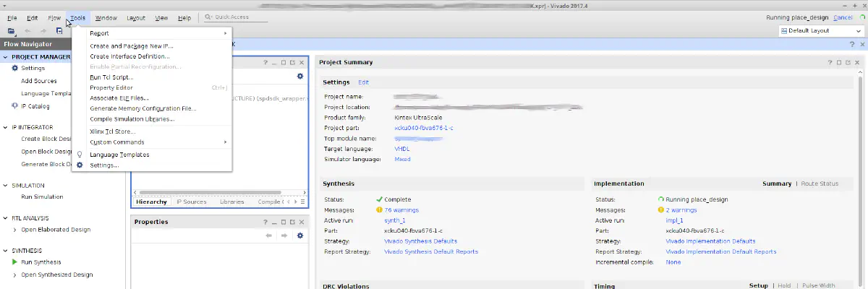Viewport: 868px width, 289px height.
Task: Click the lightbulb icon next to Language Templates menu entry
Action: [80, 155]
